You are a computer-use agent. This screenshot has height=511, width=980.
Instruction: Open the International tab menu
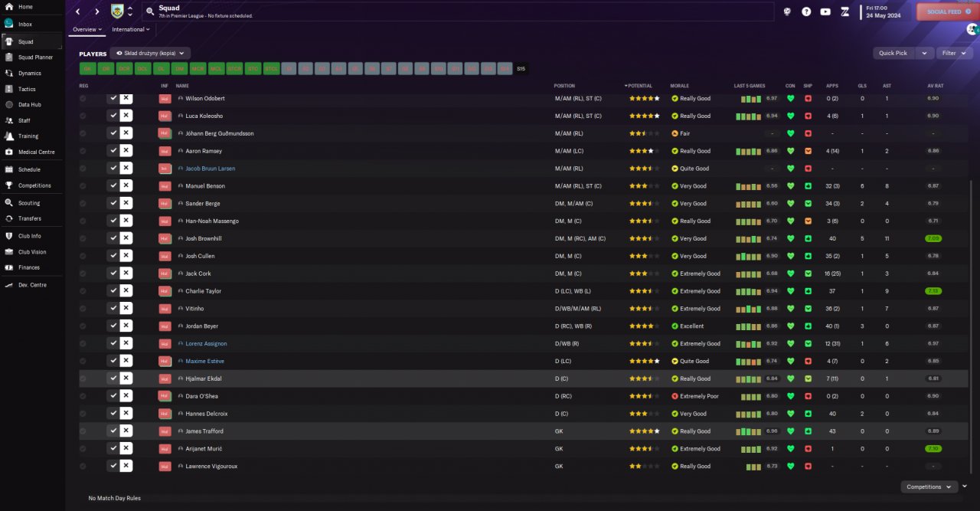point(130,29)
